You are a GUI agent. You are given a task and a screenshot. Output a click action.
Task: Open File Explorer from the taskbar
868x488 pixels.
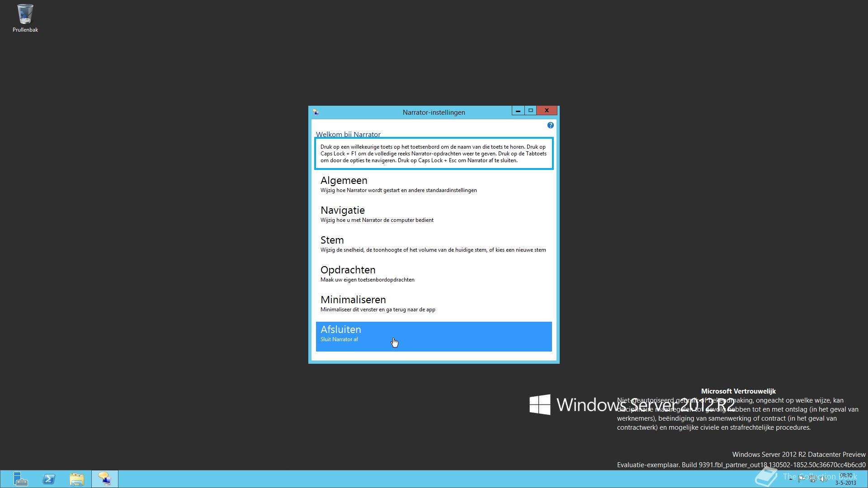click(x=77, y=479)
